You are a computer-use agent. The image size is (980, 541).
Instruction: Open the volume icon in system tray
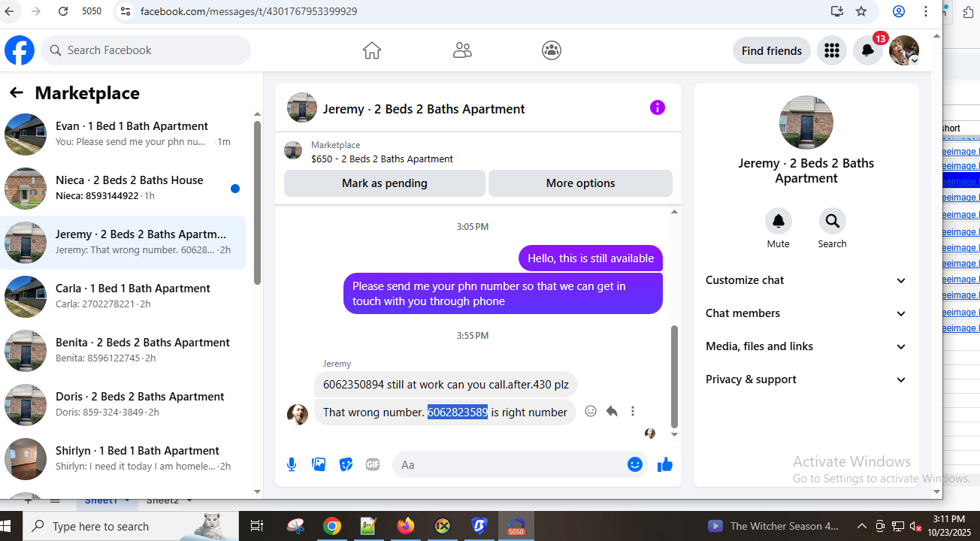(x=916, y=526)
